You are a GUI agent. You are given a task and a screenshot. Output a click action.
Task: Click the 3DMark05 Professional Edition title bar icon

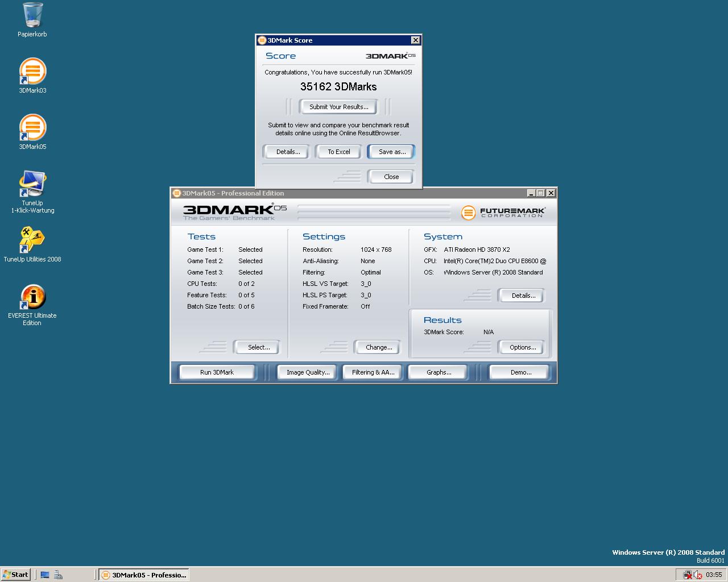(x=176, y=193)
